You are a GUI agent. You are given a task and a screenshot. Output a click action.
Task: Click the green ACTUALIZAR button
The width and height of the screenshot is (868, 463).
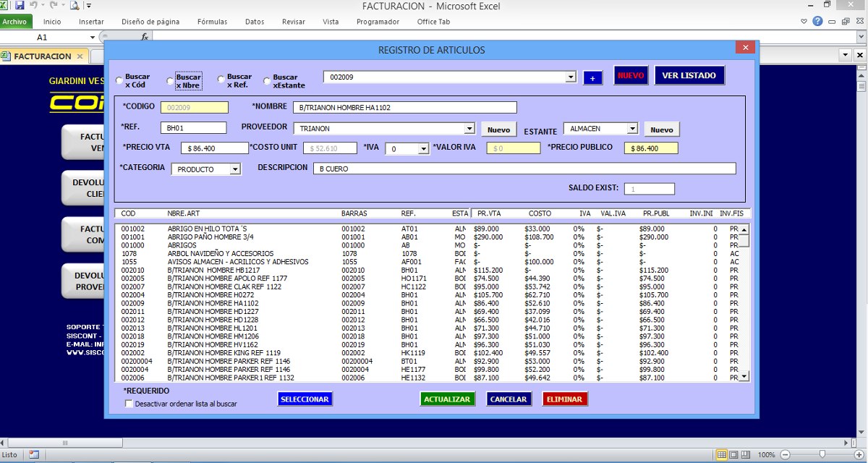(x=447, y=399)
